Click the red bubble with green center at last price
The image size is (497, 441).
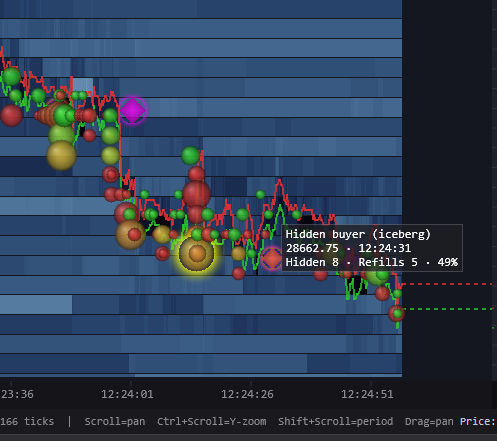[x=397, y=313]
